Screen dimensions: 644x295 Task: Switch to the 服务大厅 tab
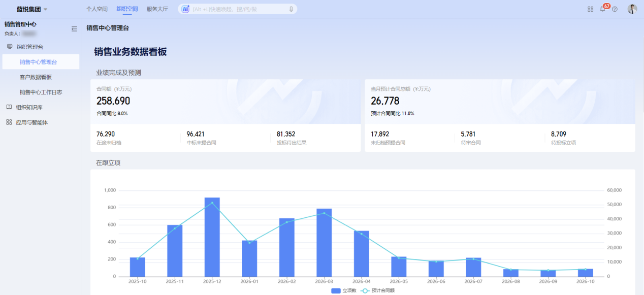157,9
